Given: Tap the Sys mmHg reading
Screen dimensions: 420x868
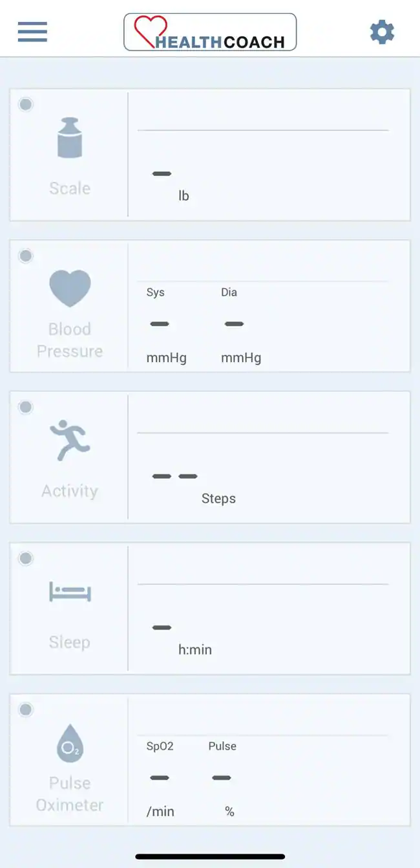Looking at the screenshot, I should 160,324.
